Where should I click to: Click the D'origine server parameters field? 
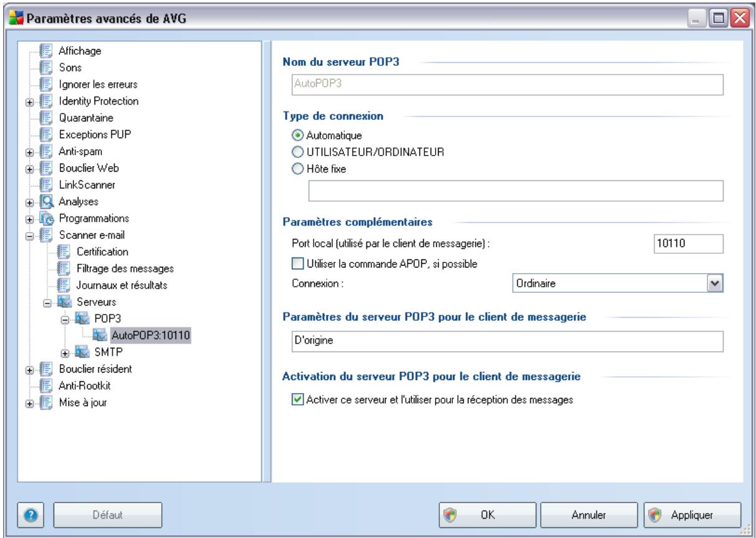508,341
